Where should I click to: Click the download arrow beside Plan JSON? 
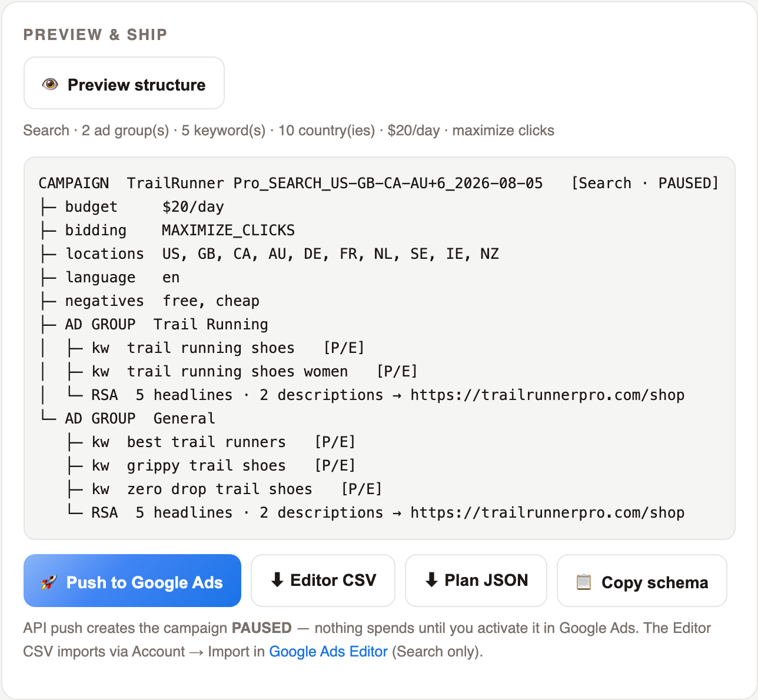coord(431,580)
